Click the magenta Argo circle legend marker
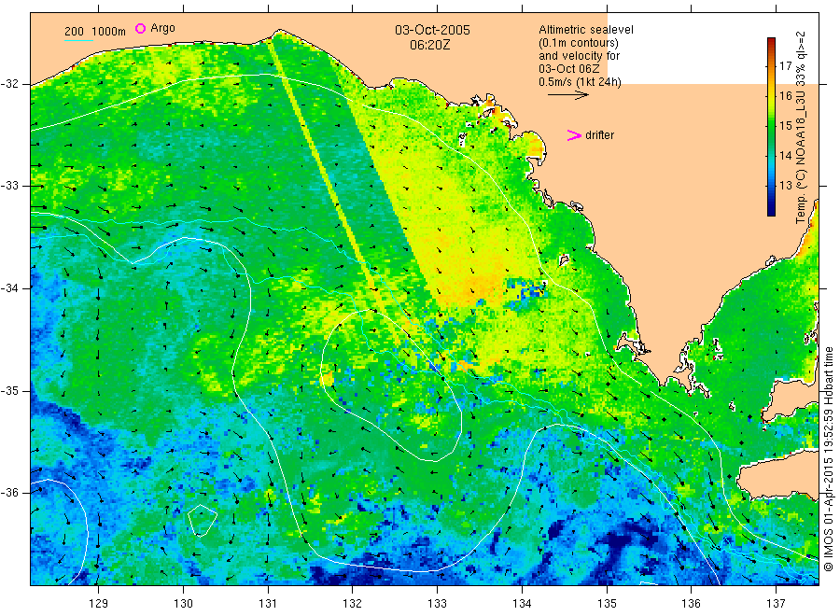Viewport: 840px width, 616px height. [x=140, y=28]
